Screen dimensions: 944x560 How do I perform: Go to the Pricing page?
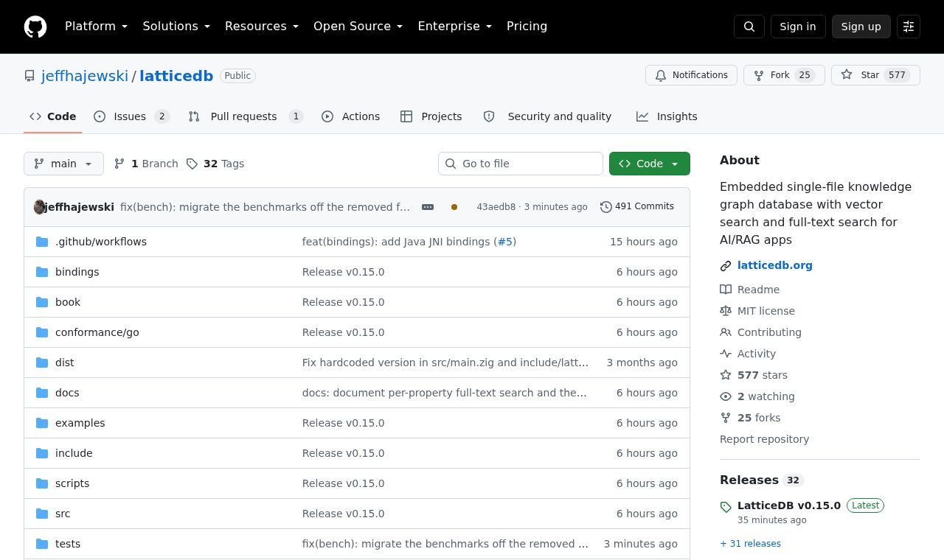coord(527,27)
